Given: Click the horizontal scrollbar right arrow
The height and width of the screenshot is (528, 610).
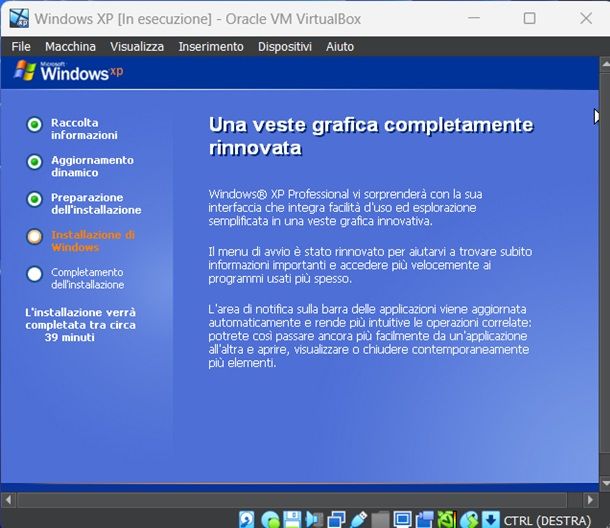Looking at the screenshot, I should (x=591, y=499).
